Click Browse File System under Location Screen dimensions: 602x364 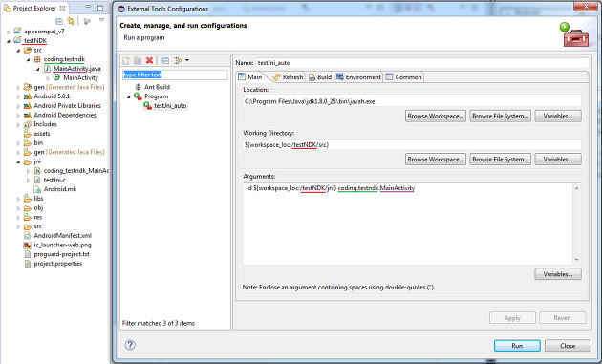point(501,116)
